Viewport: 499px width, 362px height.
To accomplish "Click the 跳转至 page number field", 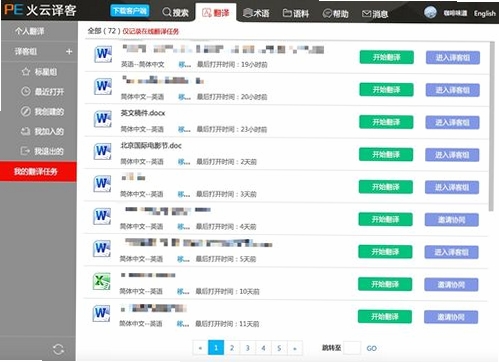I will [352, 348].
